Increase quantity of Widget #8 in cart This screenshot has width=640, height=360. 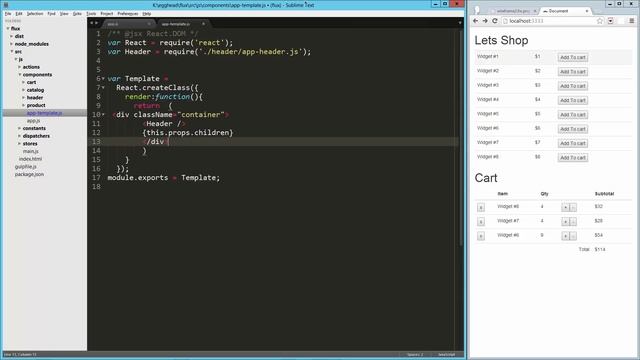click(x=565, y=207)
